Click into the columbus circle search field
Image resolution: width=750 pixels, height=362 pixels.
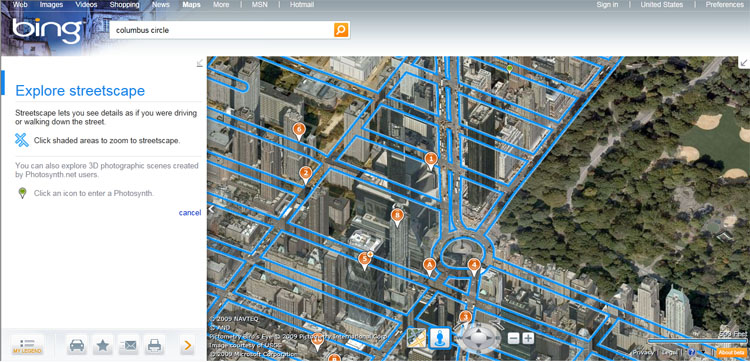[222, 30]
